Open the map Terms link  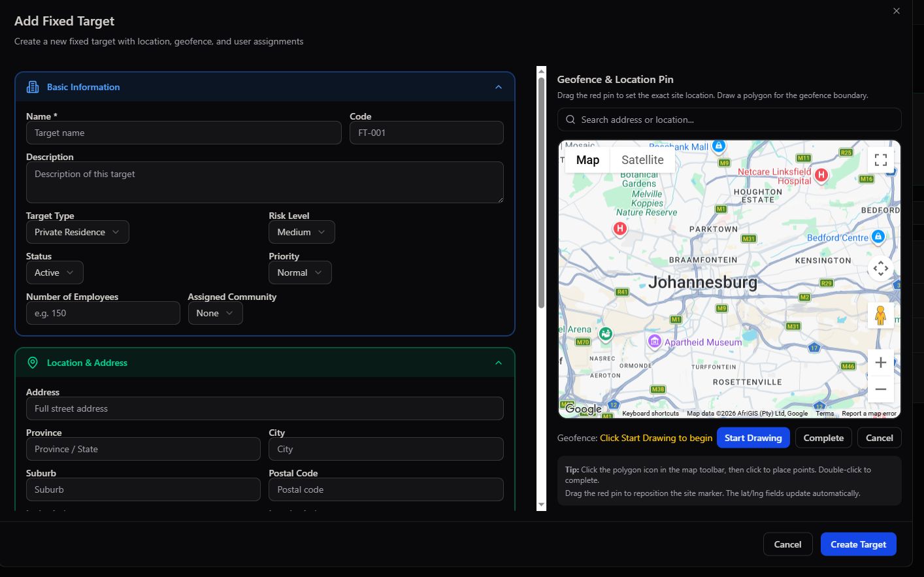point(825,413)
